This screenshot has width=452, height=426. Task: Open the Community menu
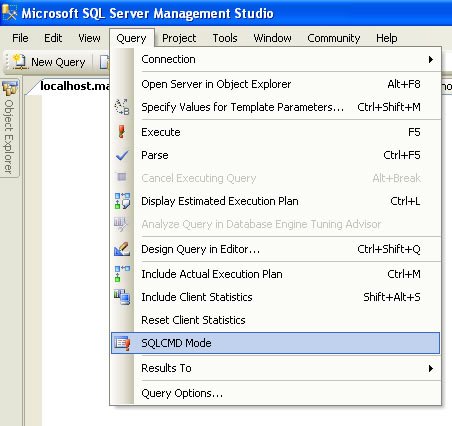[x=334, y=38]
